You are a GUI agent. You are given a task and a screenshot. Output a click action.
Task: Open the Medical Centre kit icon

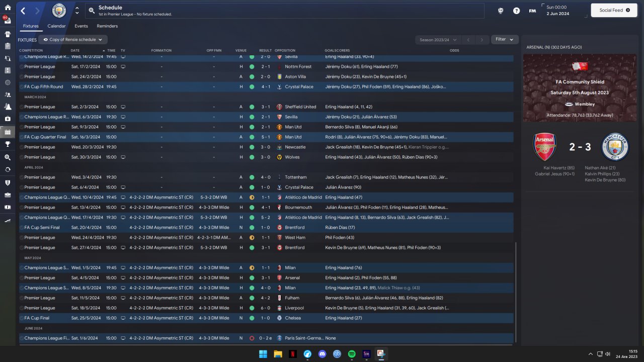tap(8, 119)
